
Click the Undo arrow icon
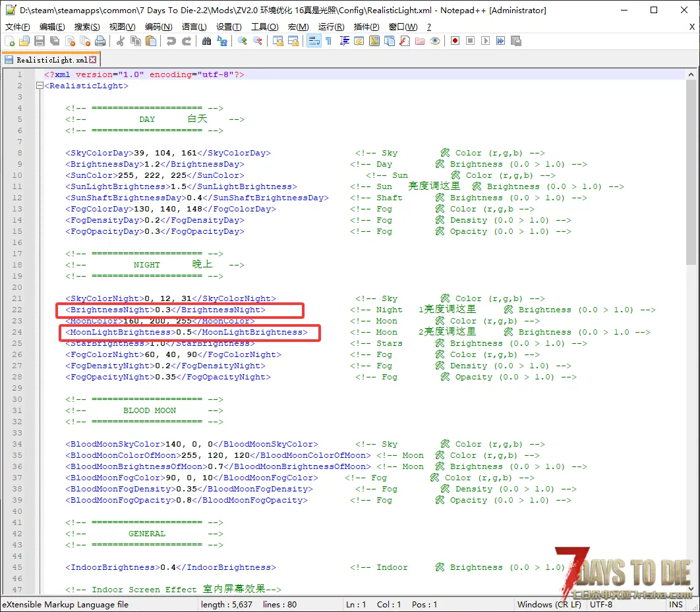click(171, 41)
